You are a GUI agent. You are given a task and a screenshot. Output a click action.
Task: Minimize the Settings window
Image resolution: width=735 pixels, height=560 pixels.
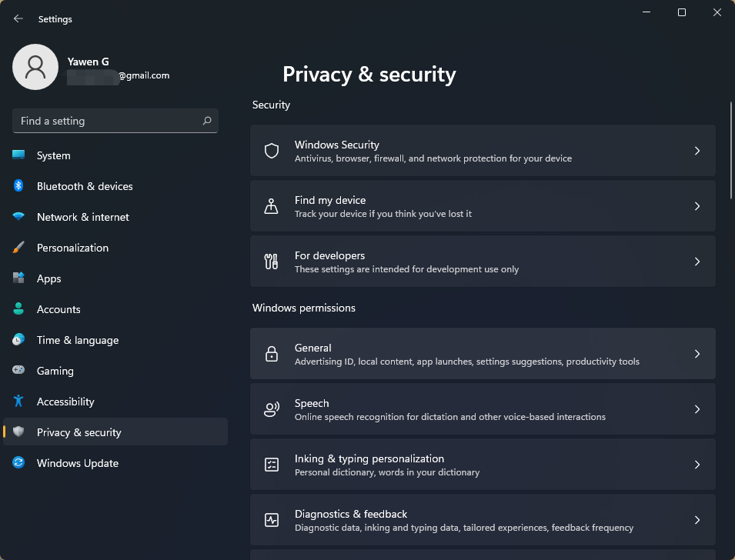[x=646, y=12]
